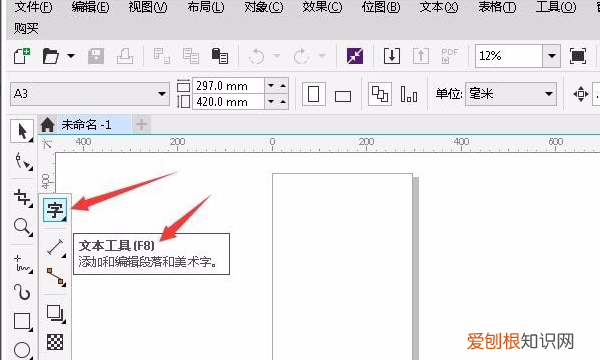Open the 对象(C) menu
The image size is (600, 360).
tap(264, 7)
